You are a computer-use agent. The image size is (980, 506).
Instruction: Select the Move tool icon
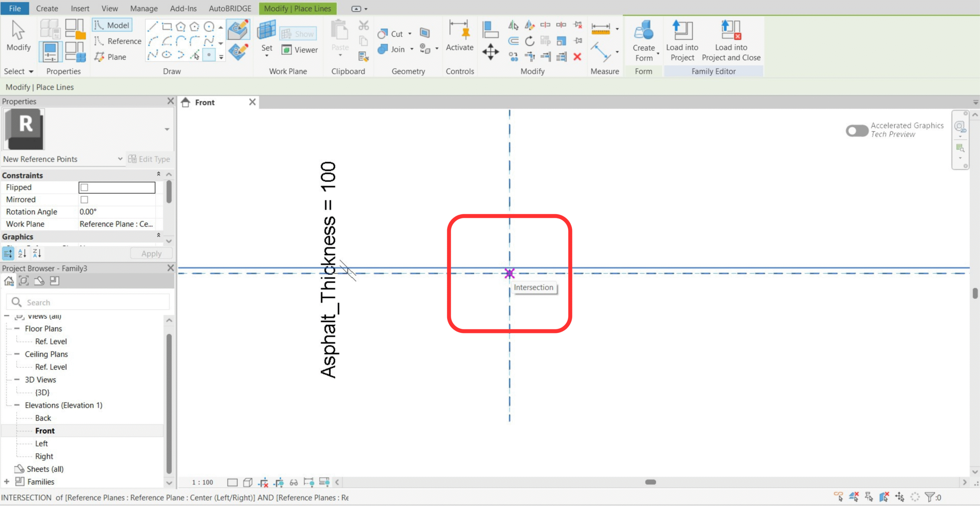490,51
